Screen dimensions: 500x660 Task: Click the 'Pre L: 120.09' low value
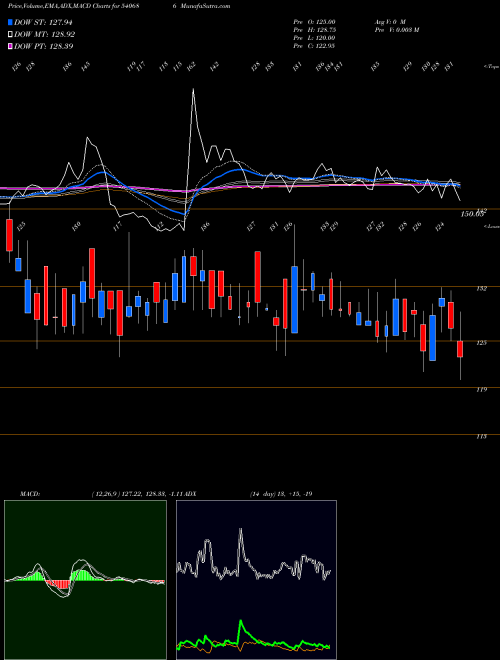tap(314, 38)
